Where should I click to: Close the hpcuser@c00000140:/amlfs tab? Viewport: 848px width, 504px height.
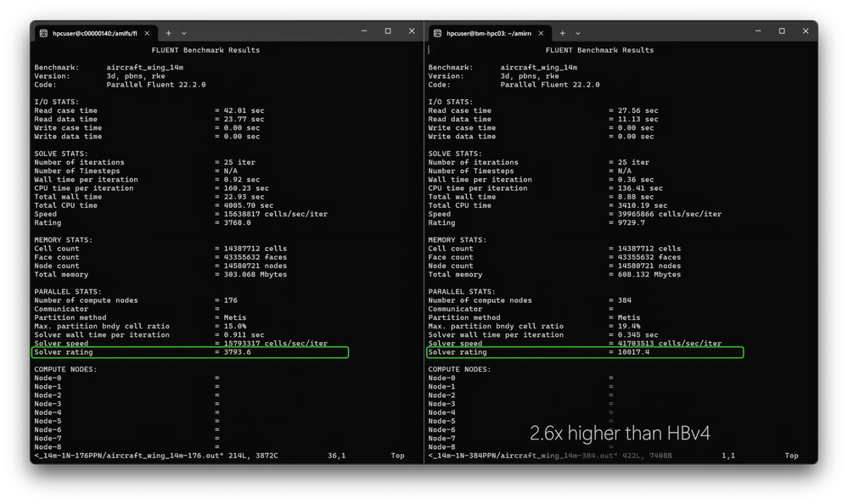[147, 33]
